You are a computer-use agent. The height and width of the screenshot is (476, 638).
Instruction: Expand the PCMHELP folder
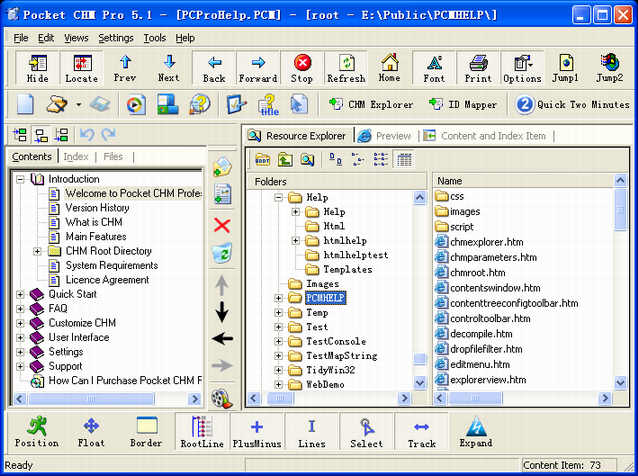tap(280, 298)
